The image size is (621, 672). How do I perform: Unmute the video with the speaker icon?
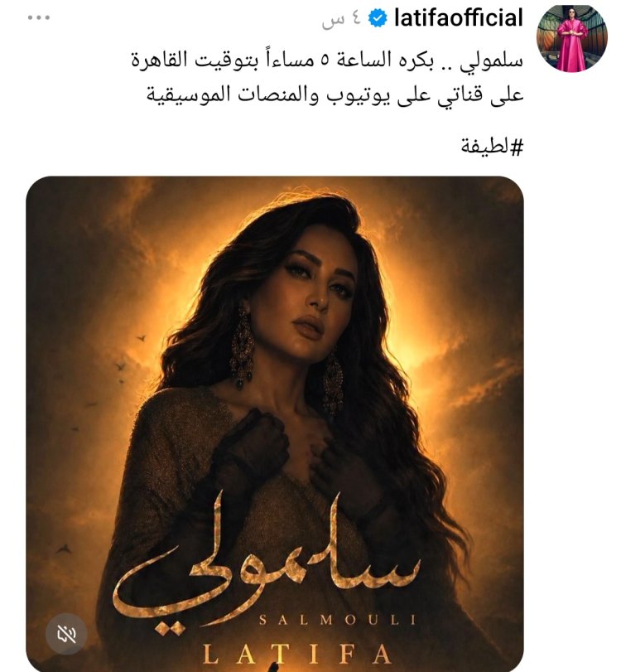pos(66,634)
